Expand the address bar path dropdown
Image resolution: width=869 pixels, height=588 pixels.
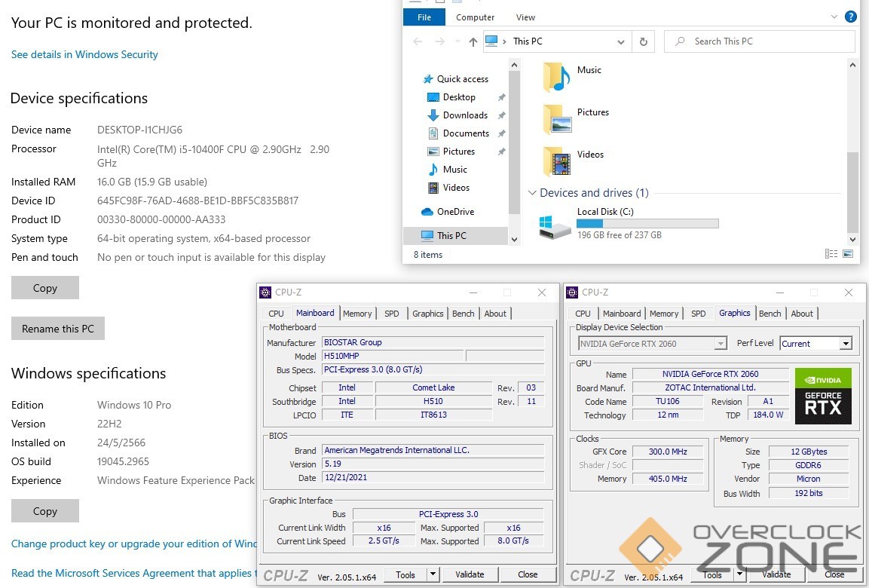tap(621, 41)
